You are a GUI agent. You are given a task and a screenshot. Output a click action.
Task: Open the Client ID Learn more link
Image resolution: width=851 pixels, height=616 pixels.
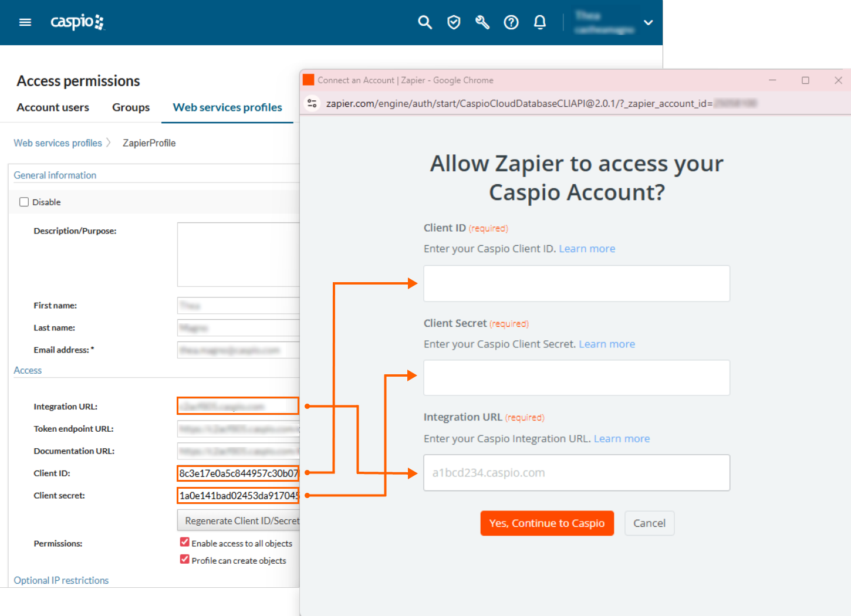[x=587, y=248]
